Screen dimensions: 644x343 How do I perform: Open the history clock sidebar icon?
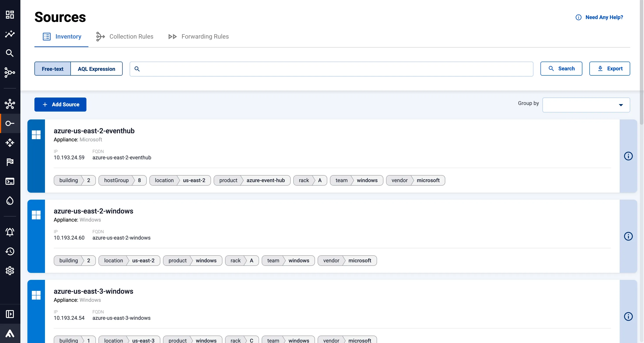10,251
